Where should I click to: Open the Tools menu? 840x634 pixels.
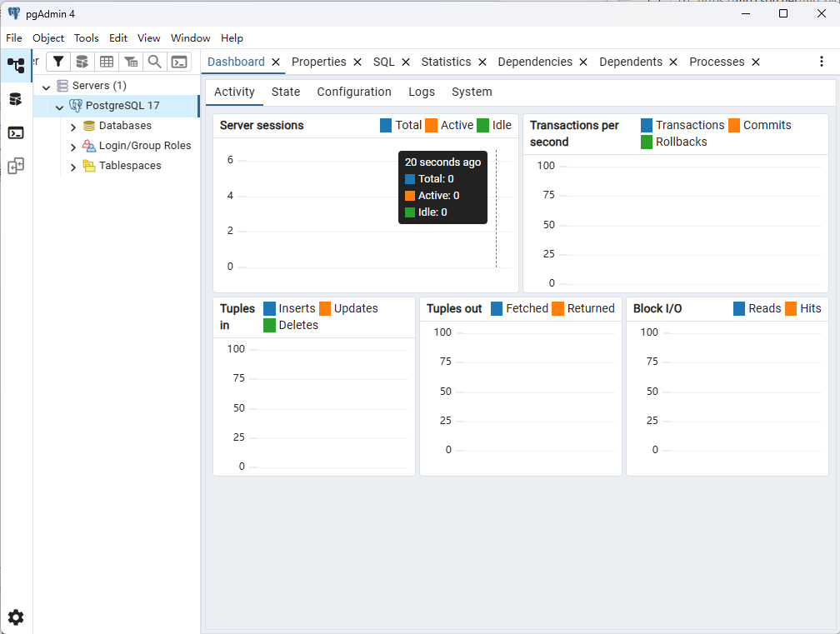[x=87, y=38]
